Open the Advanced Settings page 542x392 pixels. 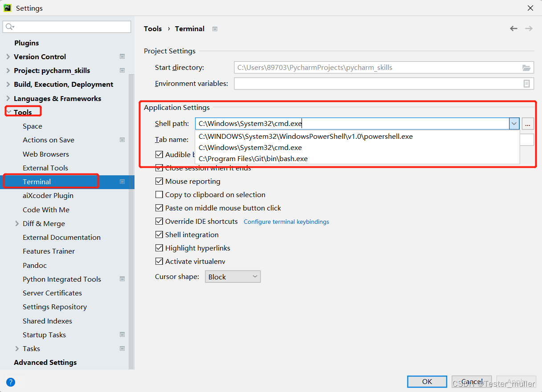[45, 362]
